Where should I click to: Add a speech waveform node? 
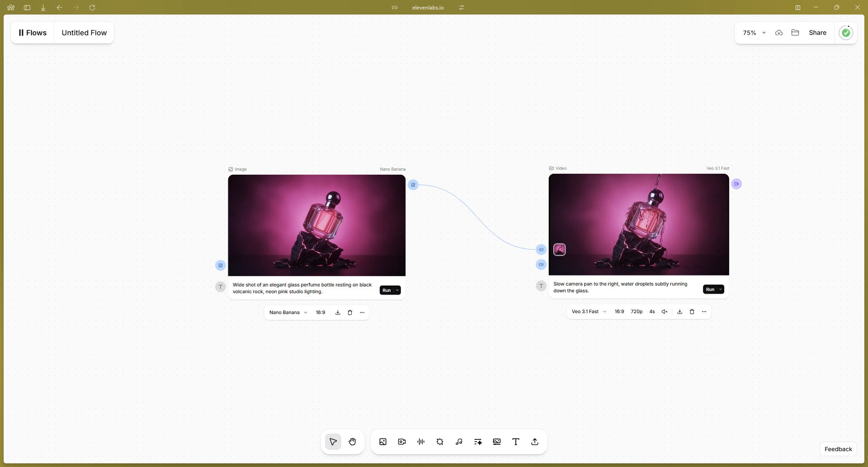tap(421, 442)
